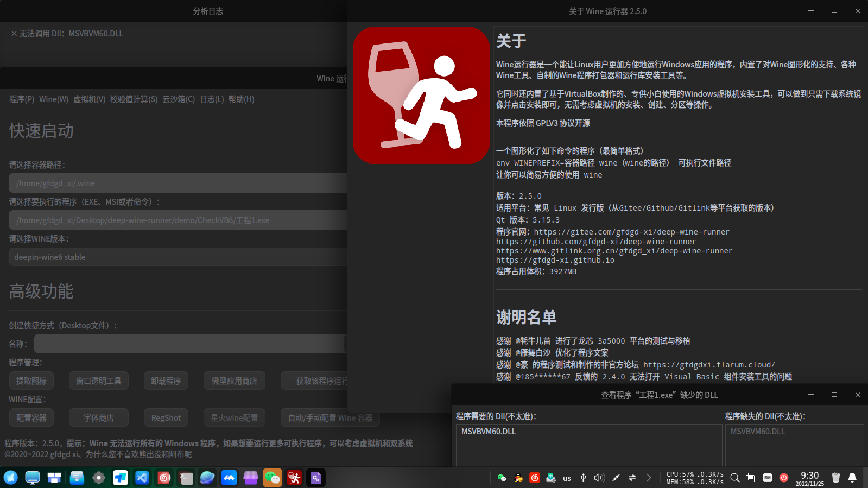Image resolution: width=868 pixels, height=488 pixels.
Task: Click the red NetEase music tray icon
Action: point(535,478)
